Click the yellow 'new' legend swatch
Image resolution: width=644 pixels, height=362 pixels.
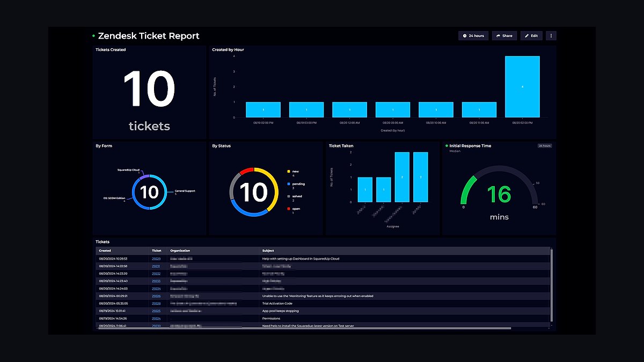pos(289,172)
